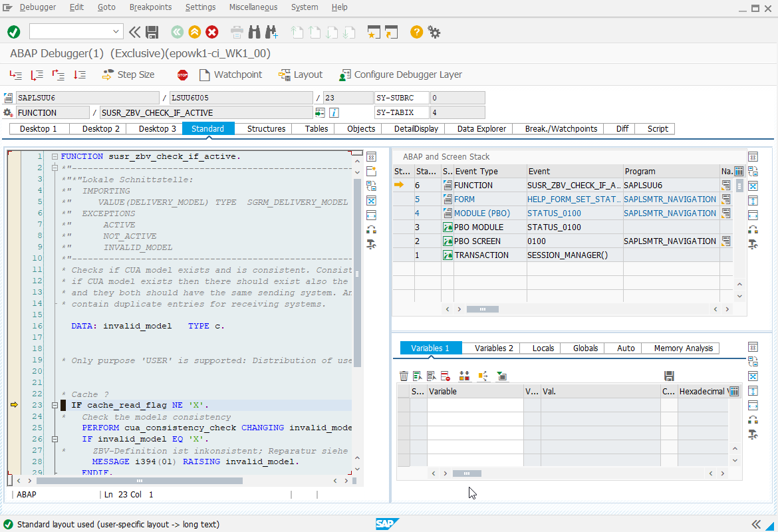Click the first empty Variable name input cell

pos(475,405)
